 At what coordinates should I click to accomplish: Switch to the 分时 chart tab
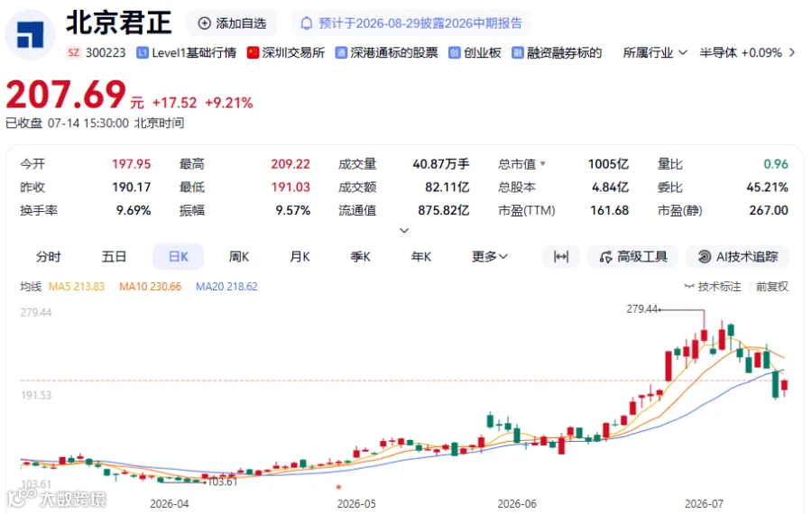coord(49,257)
